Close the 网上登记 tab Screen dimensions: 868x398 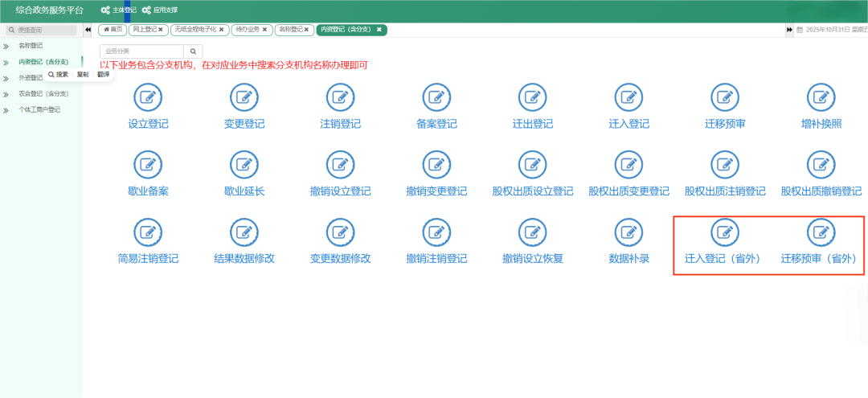point(162,30)
